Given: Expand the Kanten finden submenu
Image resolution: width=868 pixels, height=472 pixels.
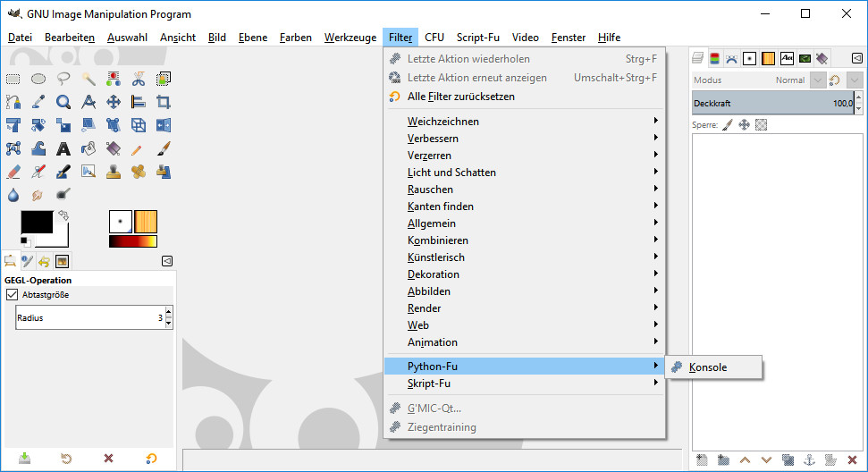Looking at the screenshot, I should click(524, 206).
